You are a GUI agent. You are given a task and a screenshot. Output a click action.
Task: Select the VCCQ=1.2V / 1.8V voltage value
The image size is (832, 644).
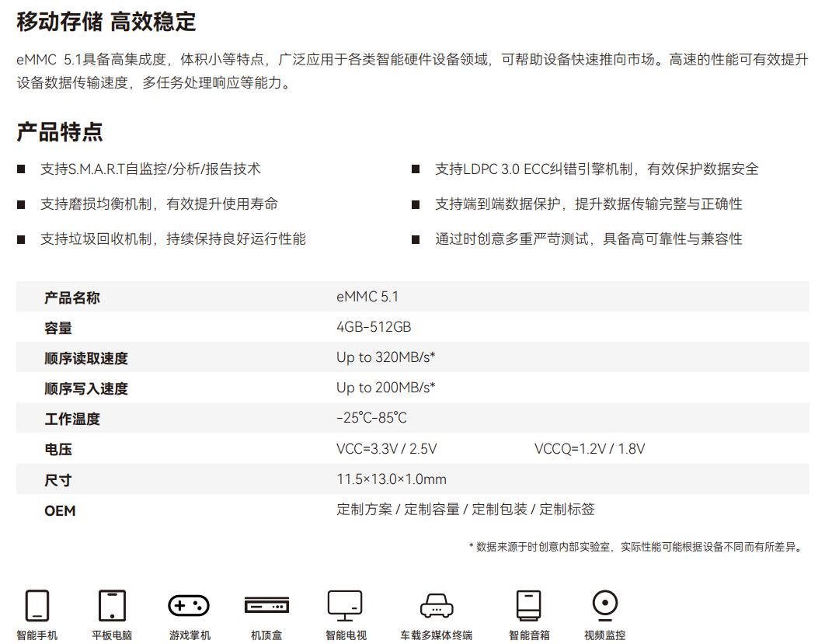click(590, 449)
